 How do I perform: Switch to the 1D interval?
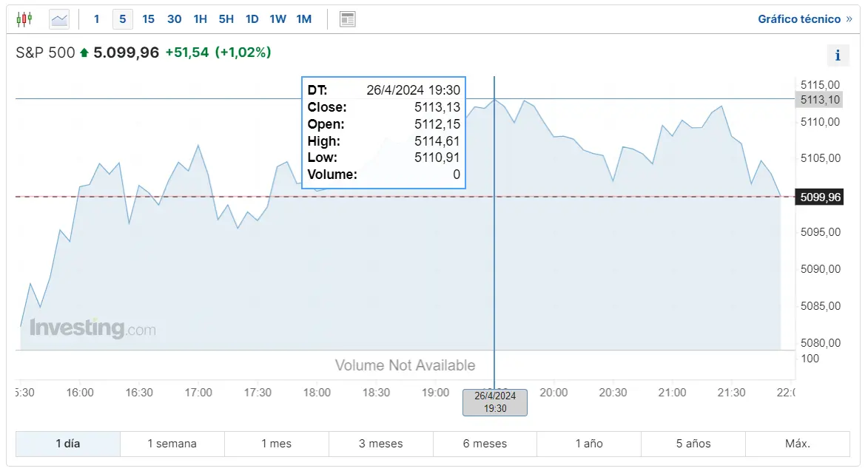252,18
